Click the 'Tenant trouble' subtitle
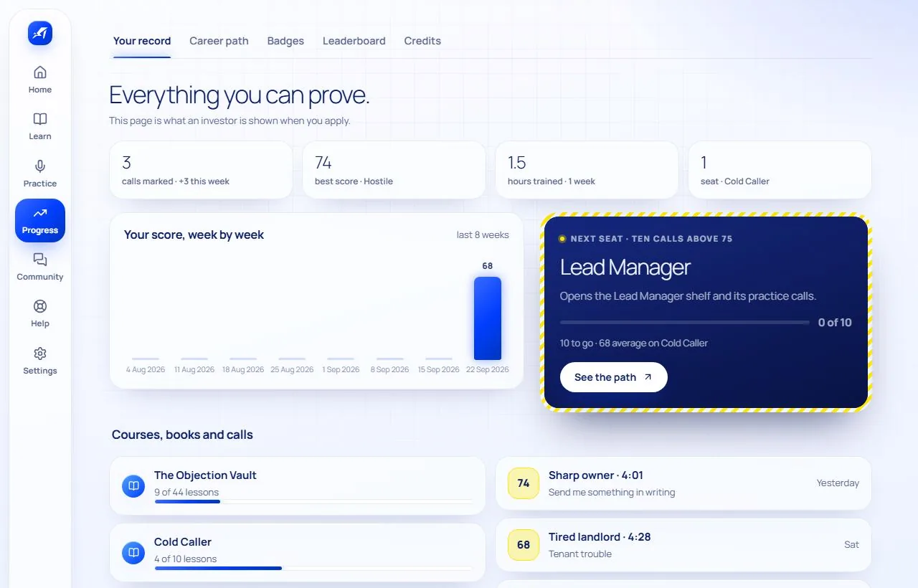Image resolution: width=918 pixels, height=588 pixels. 580,554
